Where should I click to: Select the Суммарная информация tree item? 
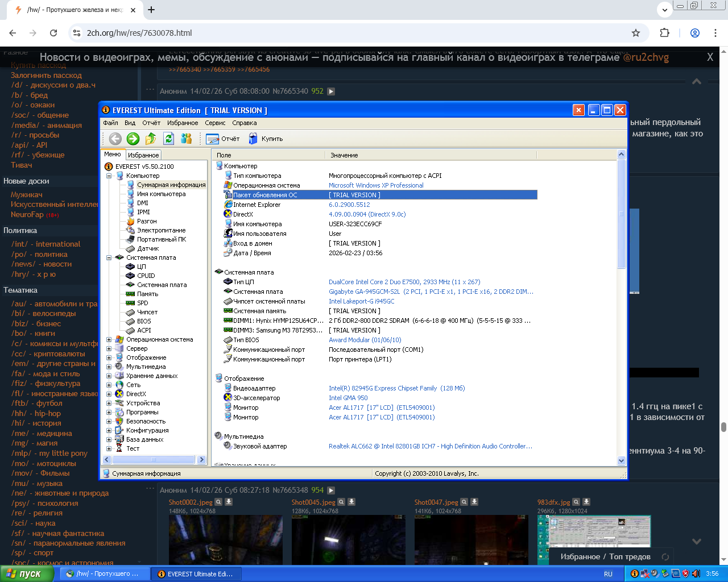171,185
